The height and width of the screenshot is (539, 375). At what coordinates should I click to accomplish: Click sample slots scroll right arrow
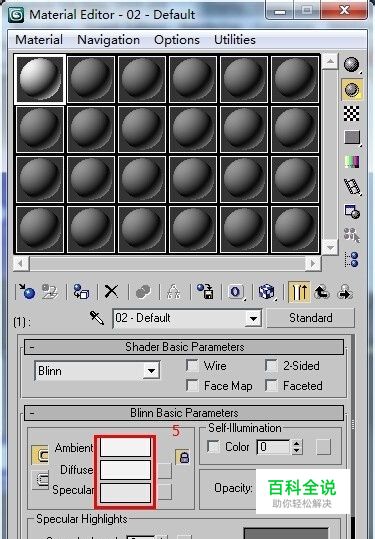313,264
